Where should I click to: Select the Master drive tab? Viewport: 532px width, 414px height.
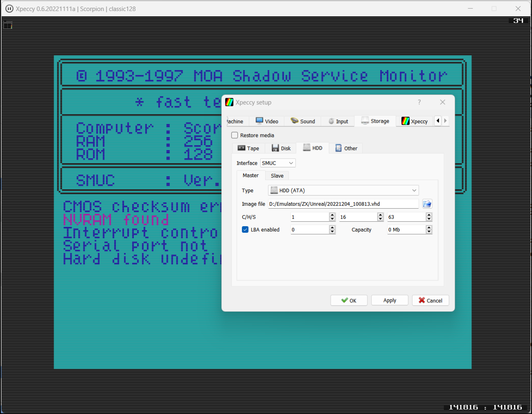pos(250,175)
